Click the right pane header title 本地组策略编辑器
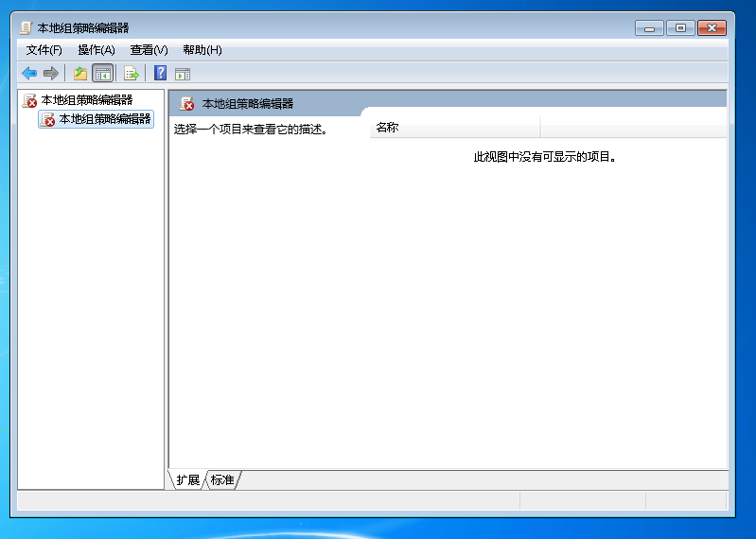 tap(248, 104)
